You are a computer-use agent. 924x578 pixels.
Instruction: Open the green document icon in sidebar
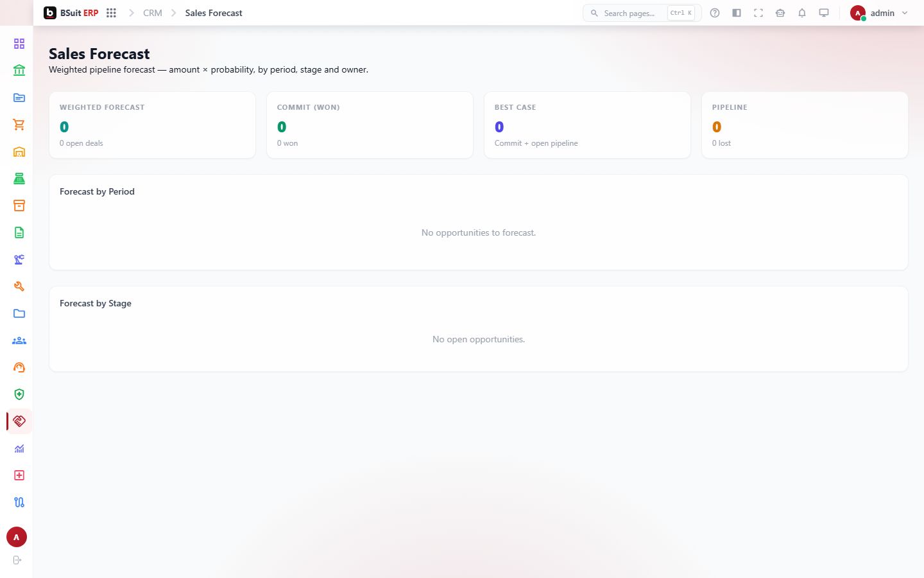(x=19, y=232)
